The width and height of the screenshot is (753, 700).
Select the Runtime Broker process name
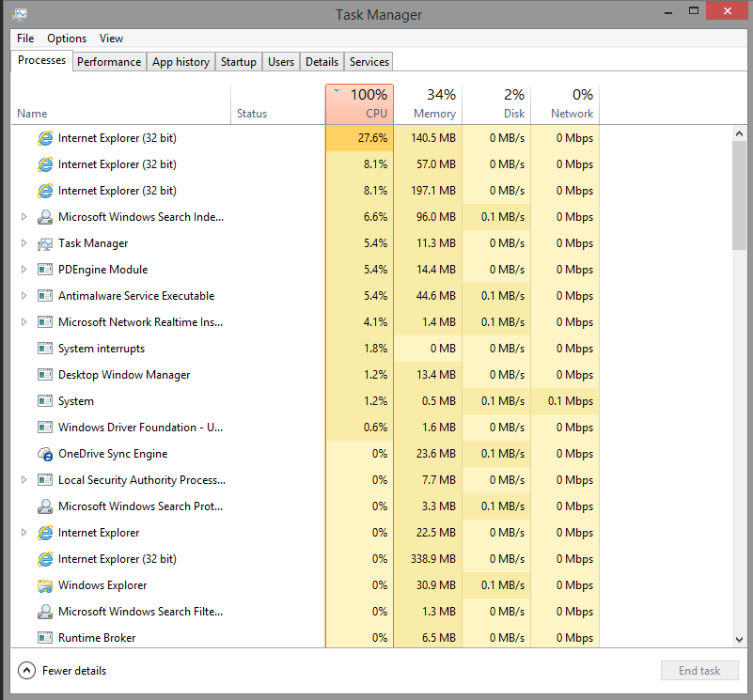tap(97, 638)
